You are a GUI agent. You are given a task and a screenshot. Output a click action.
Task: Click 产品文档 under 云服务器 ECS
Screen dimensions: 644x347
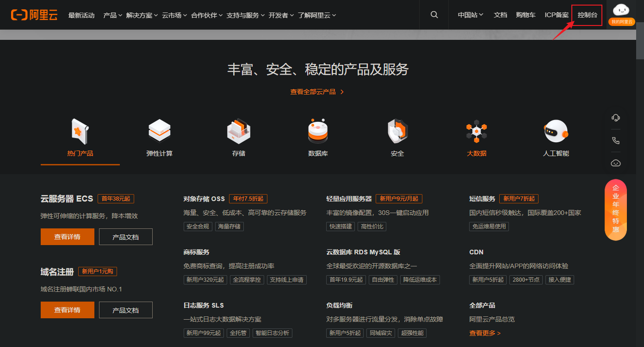pos(126,237)
